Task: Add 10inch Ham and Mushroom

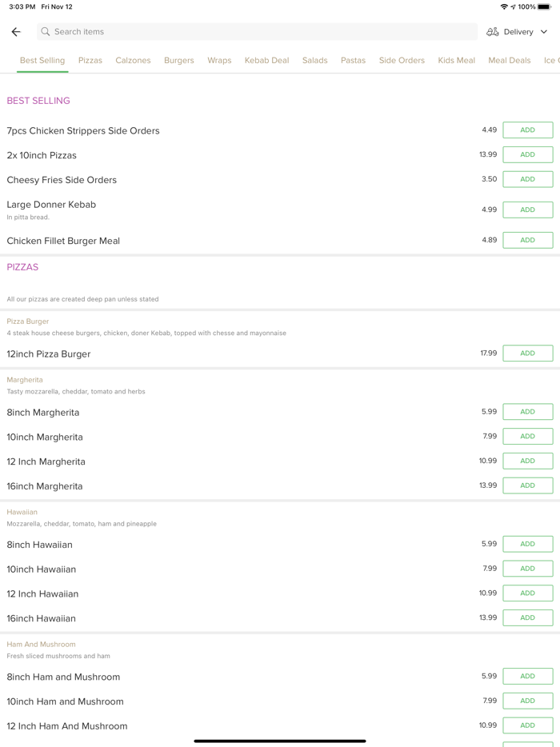Action: 527,701
